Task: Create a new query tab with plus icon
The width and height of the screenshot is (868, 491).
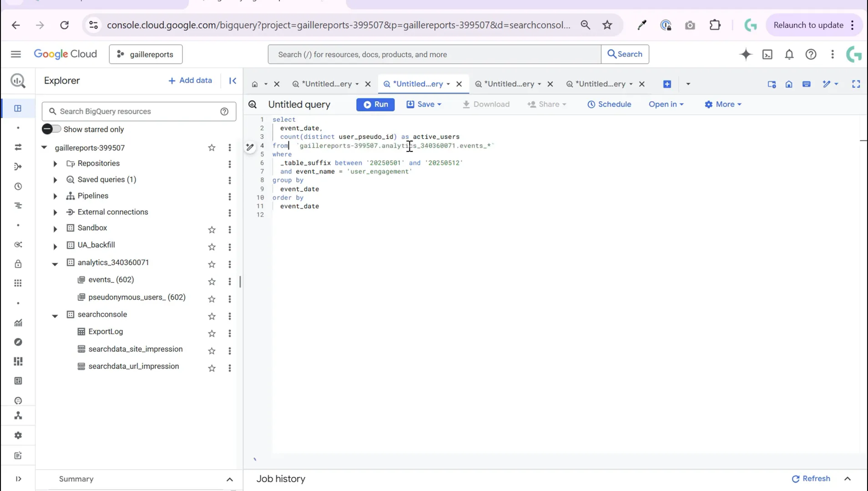Action: coord(667,84)
